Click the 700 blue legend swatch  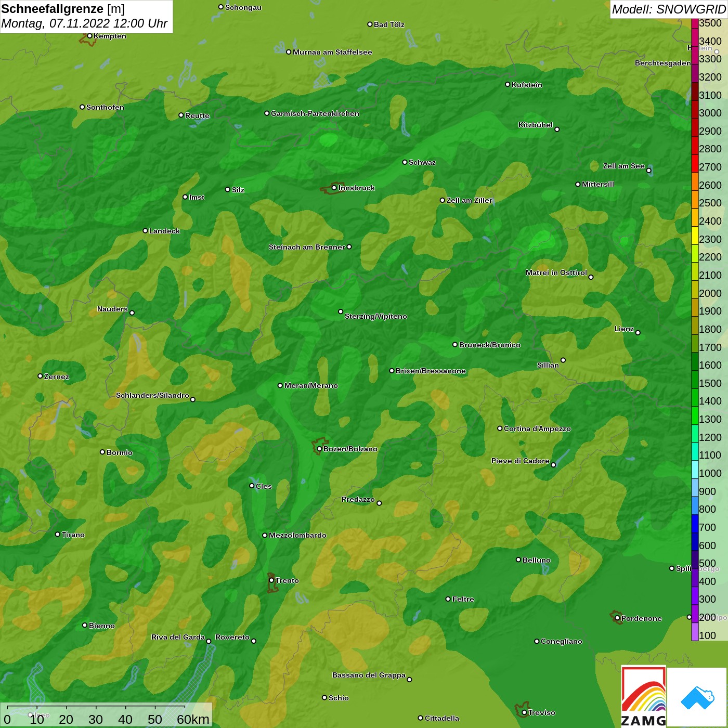coord(695,523)
